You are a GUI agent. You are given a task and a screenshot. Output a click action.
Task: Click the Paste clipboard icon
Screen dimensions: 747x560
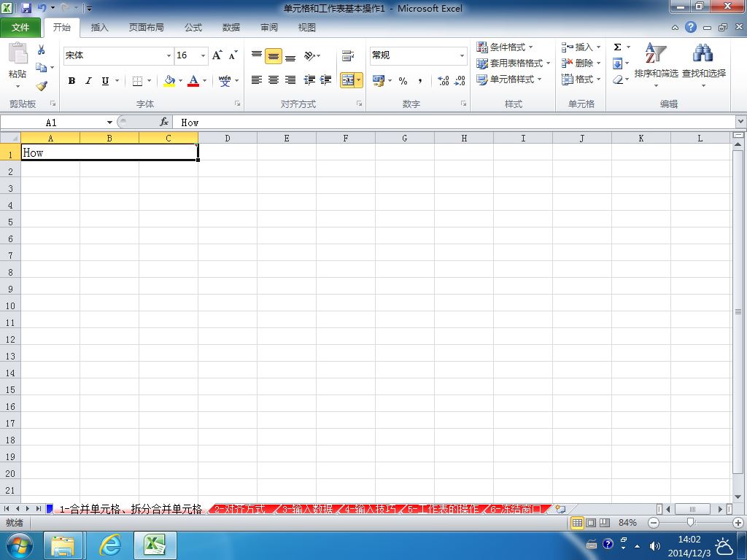(18, 53)
